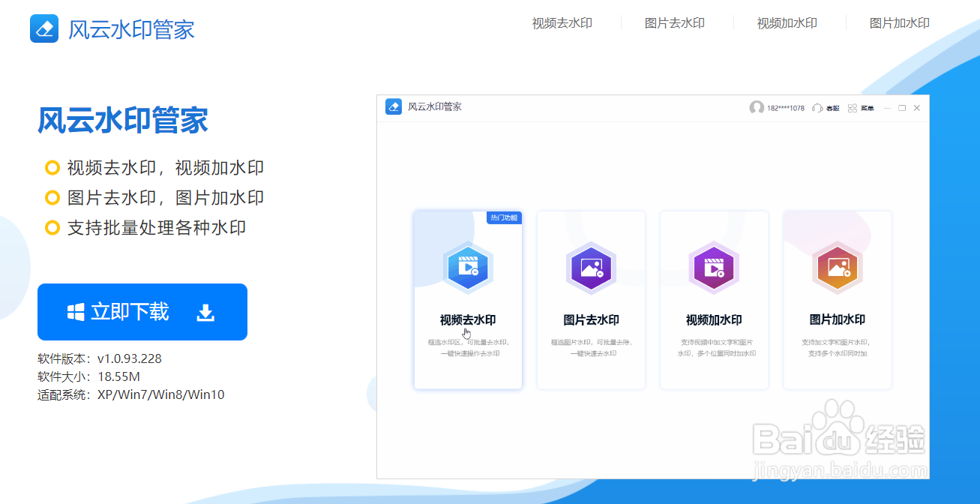Minimize the 风云水印管家 app window

tap(888, 108)
